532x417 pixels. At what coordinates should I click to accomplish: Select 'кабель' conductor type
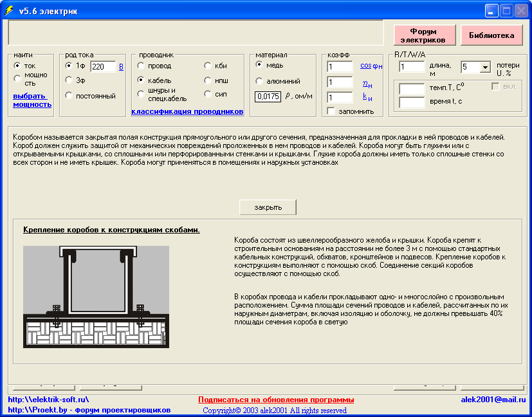(140, 80)
